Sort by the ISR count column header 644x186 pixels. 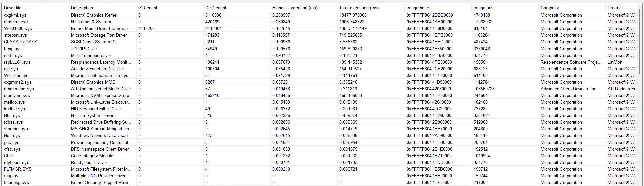coord(169,8)
